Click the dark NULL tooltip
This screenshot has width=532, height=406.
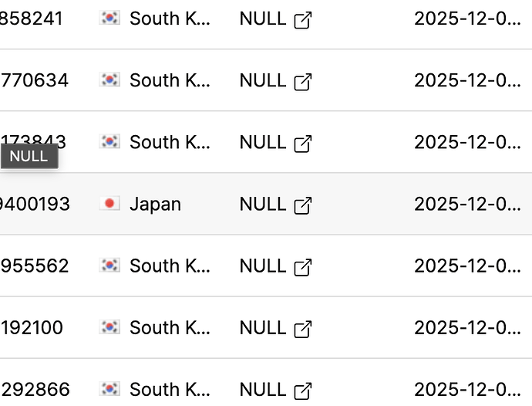(29, 157)
